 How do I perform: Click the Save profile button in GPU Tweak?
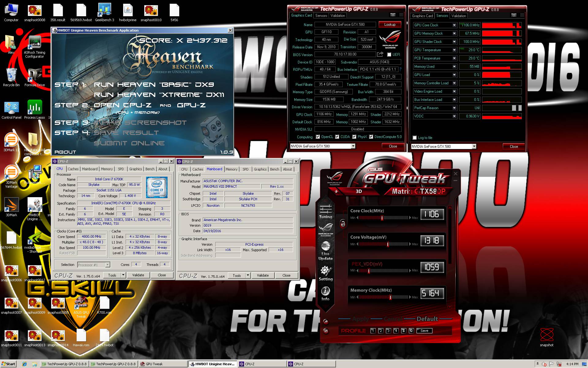pyautogui.click(x=424, y=331)
